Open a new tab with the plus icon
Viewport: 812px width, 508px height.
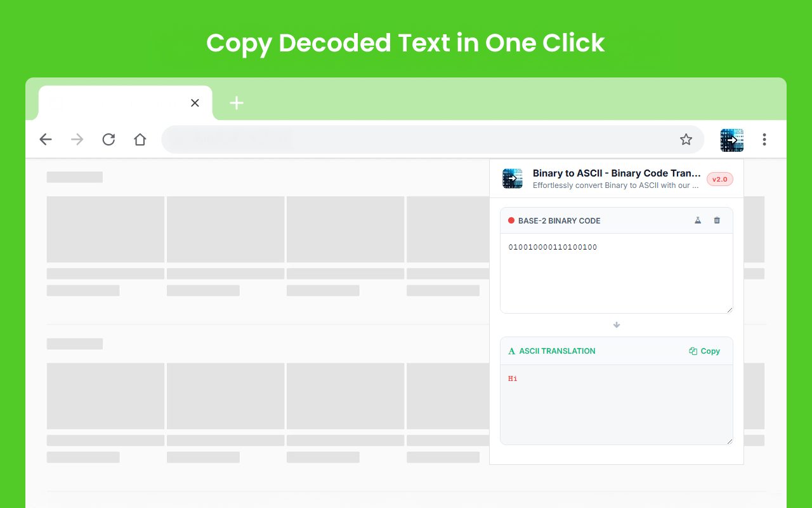[237, 103]
